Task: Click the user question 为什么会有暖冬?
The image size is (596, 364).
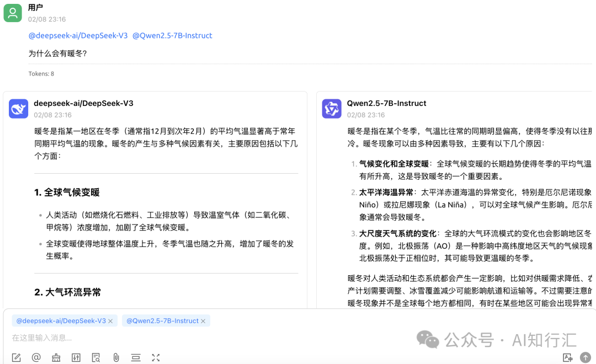Action: [x=58, y=53]
